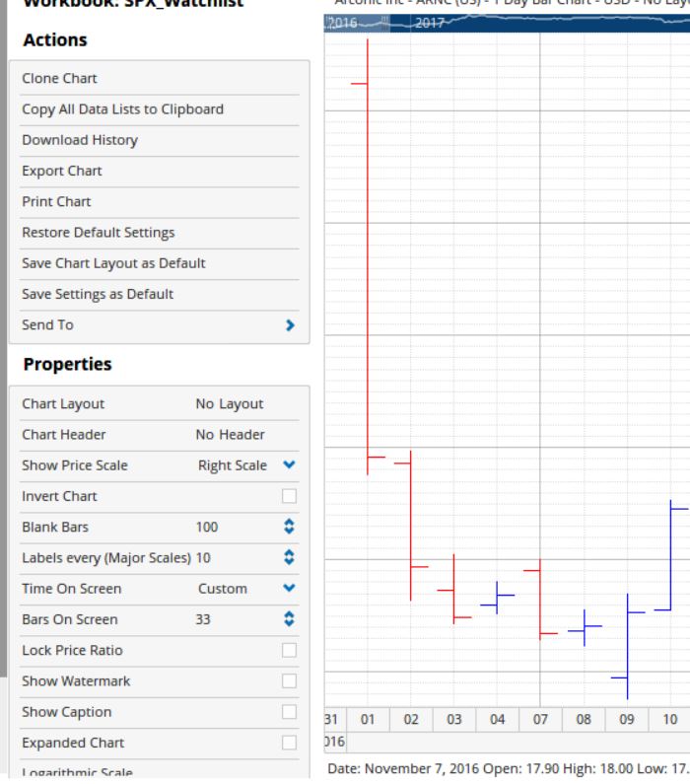Click the Right Scale value text

tap(233, 465)
